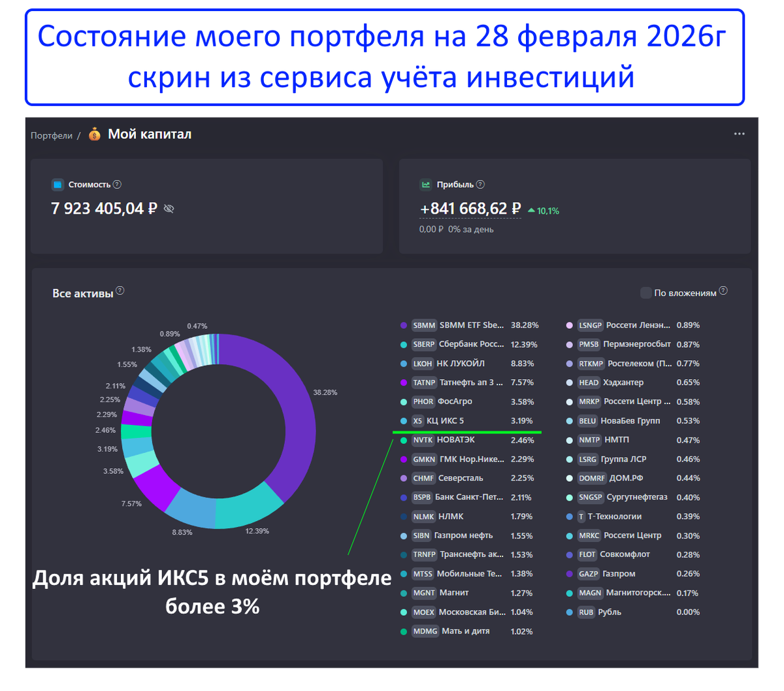Open the Прибыль help tooltip icon
This screenshot has height=691, width=784.
[x=482, y=184]
